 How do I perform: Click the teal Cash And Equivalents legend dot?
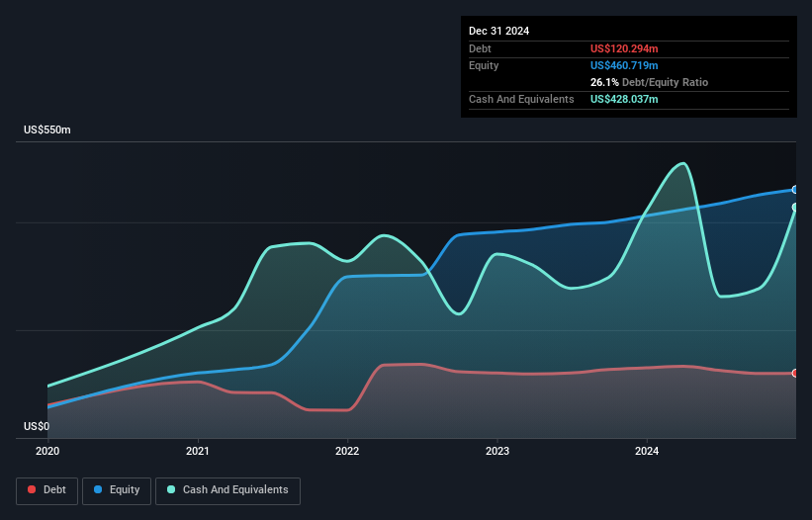(x=171, y=489)
